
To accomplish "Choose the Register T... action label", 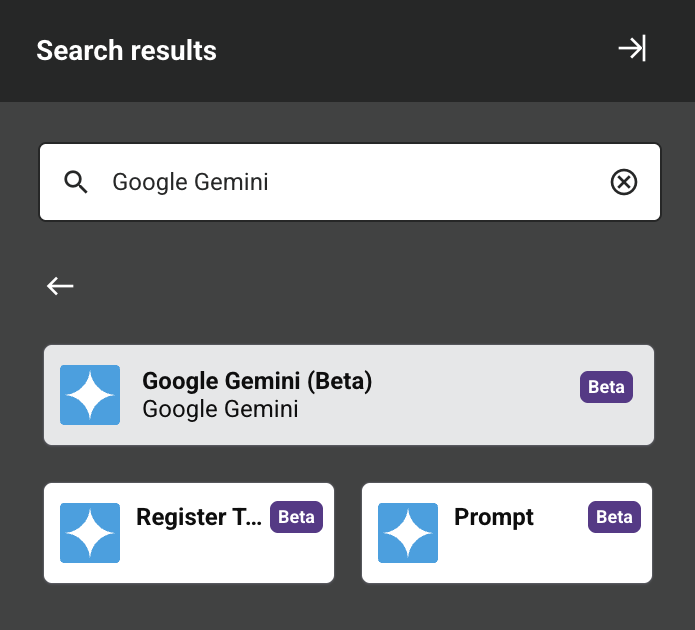I will [197, 517].
